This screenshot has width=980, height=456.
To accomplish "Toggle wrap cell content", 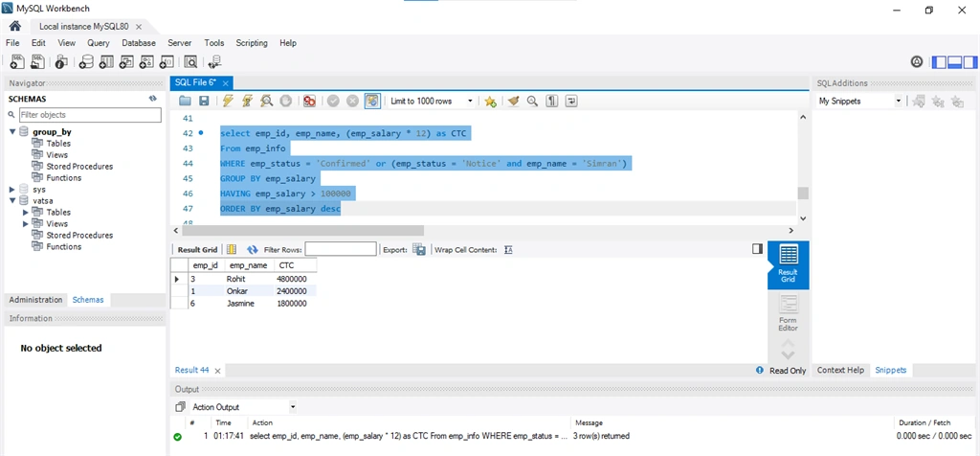I will [x=508, y=250].
